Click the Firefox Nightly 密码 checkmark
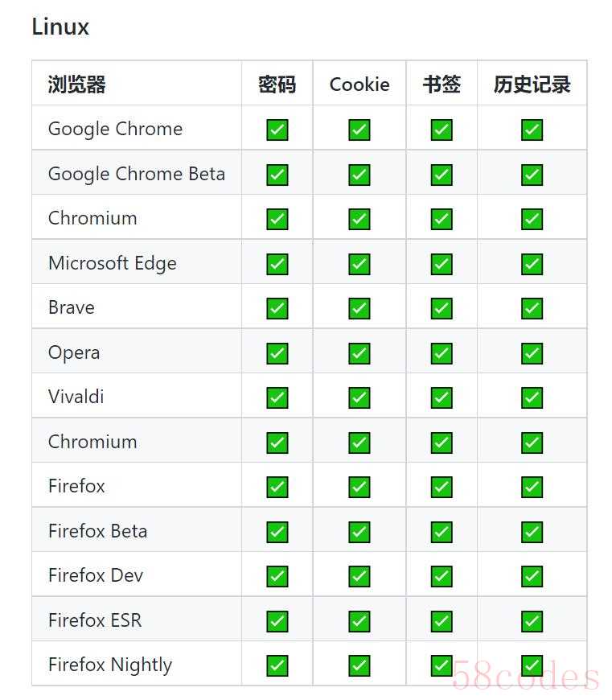Image resolution: width=612 pixels, height=700 pixels. pos(277,665)
